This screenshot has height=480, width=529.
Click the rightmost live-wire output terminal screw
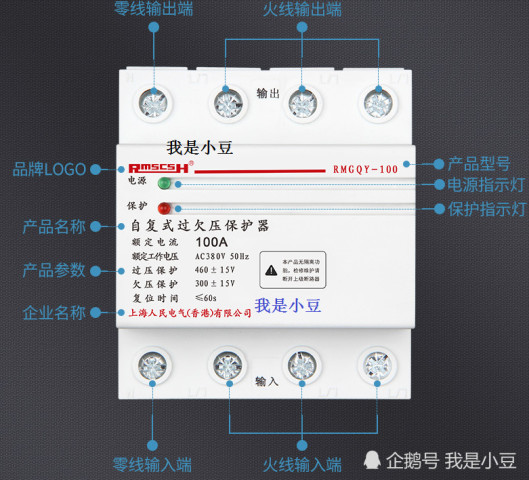[x=378, y=103]
